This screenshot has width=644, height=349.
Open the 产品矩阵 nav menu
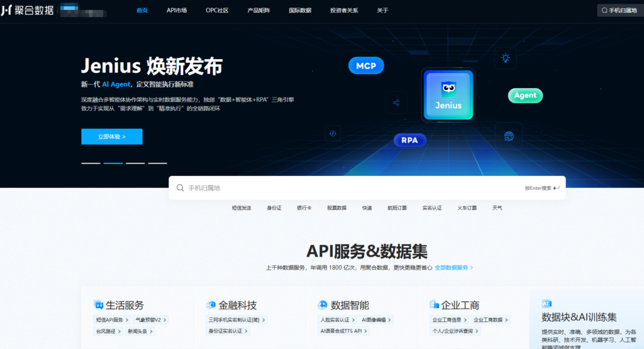pyautogui.click(x=258, y=10)
